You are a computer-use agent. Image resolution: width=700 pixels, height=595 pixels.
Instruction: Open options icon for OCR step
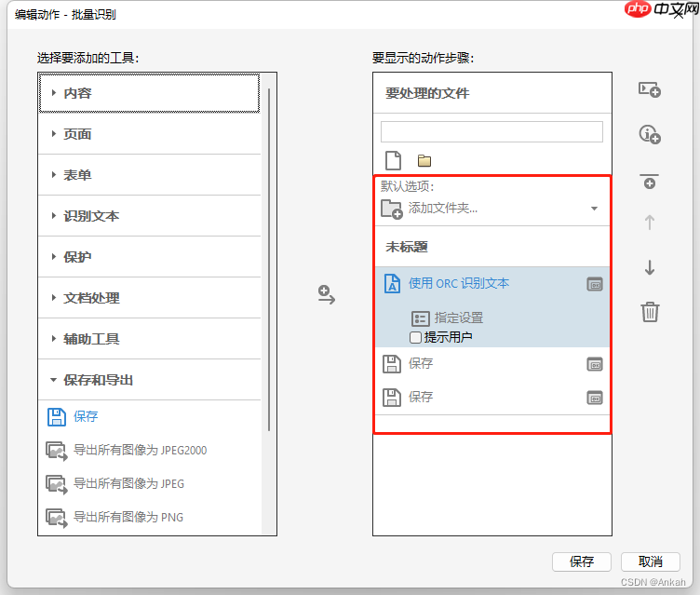[x=595, y=284]
